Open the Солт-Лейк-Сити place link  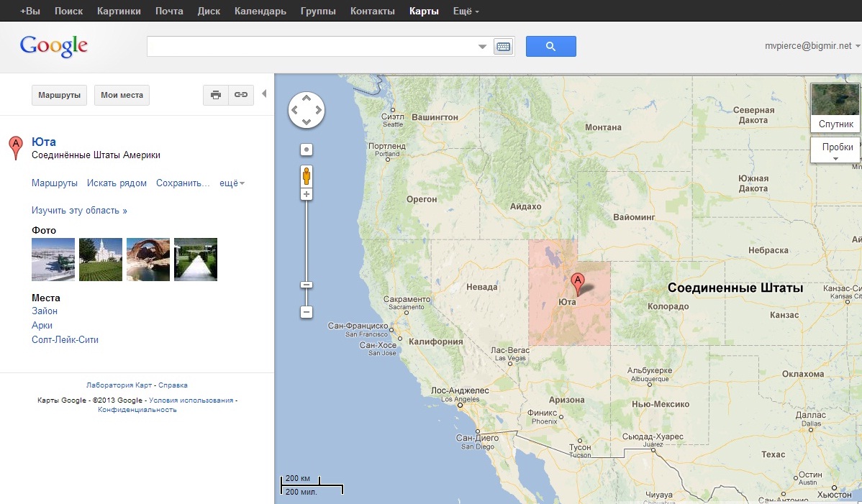[x=65, y=339]
